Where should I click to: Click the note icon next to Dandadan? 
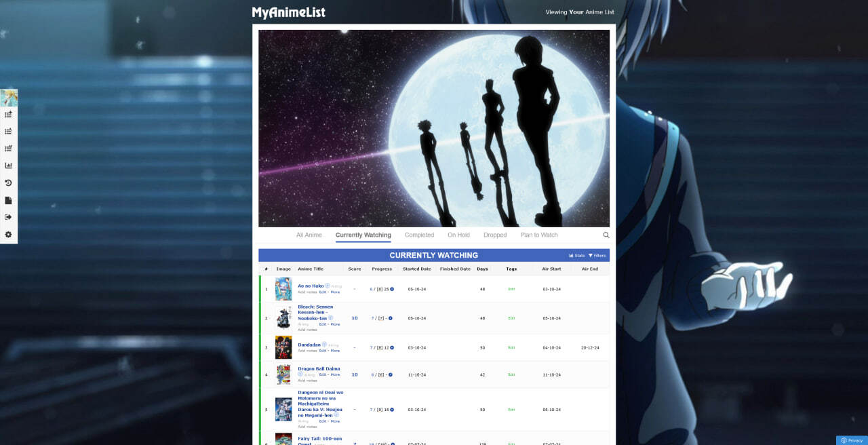point(324,345)
